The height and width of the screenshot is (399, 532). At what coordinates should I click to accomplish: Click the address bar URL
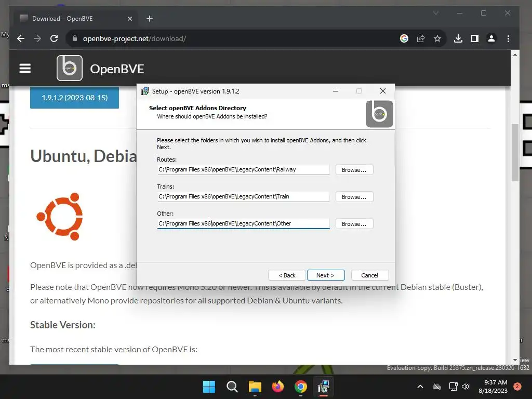pos(135,38)
